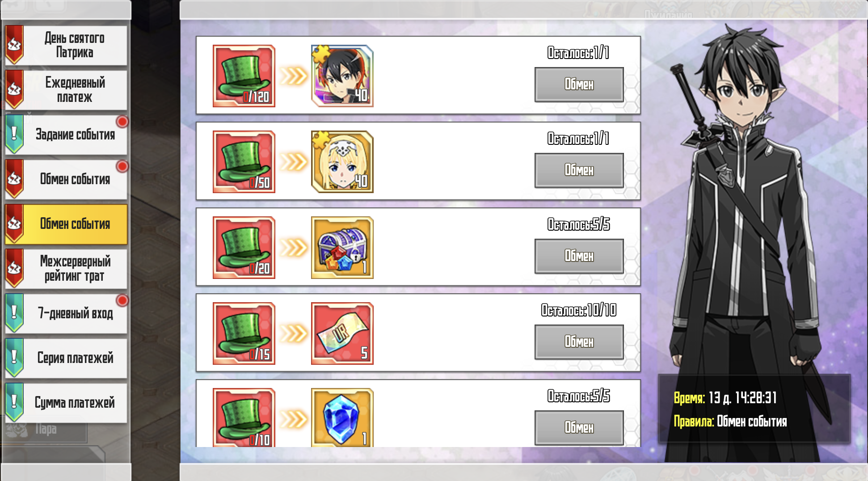The height and width of the screenshot is (481, 868).
Task: Open the Ежедневный платеж tab
Action: (x=66, y=90)
